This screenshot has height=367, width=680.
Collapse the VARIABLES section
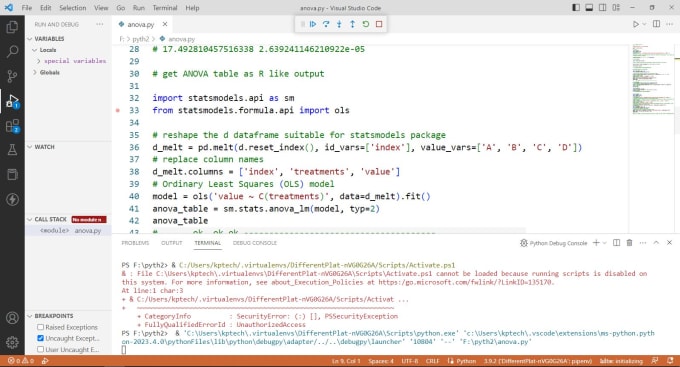point(30,39)
